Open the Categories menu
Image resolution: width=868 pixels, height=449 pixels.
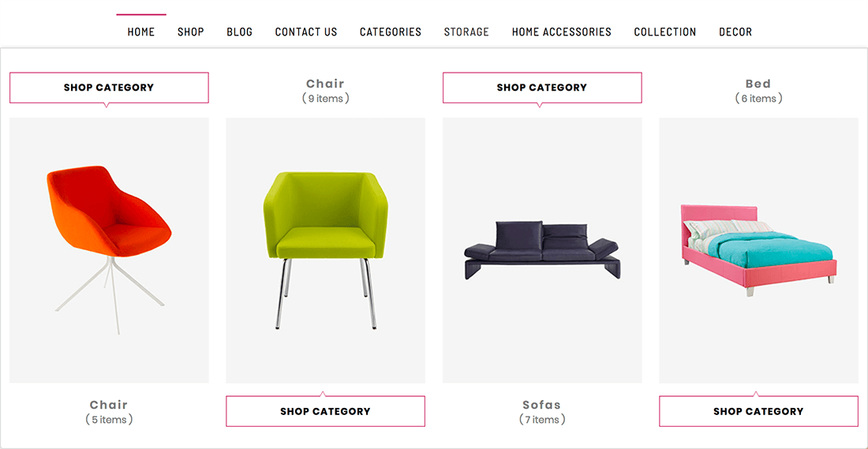pos(391,32)
